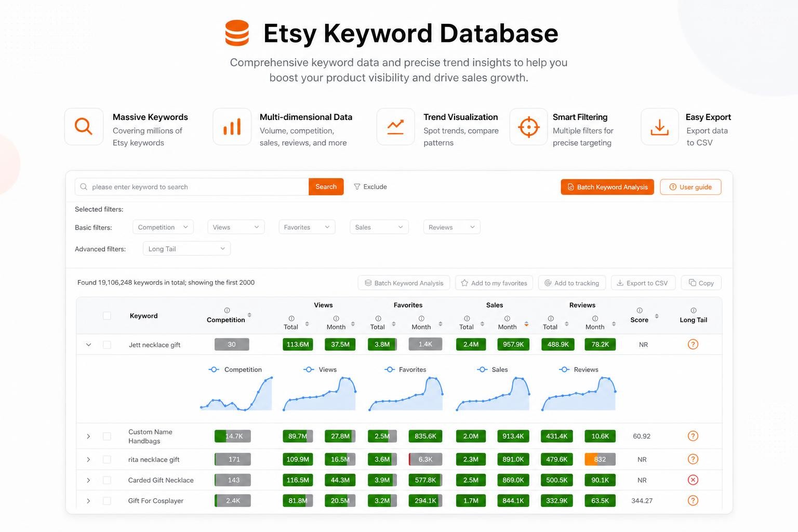This screenshot has height=532, width=798.
Task: Open the Long Tail advanced filter dropdown
Action: [187, 249]
